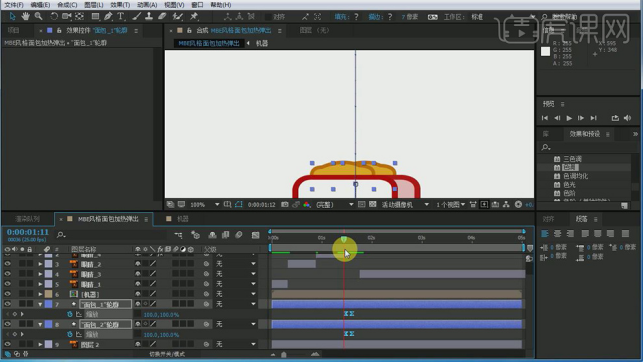This screenshot has width=644, height=362.
Task: Open the 编辑(E) menu
Action: coord(40,5)
